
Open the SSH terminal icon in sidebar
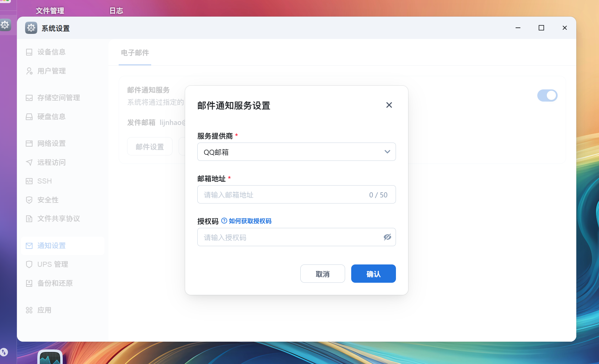(x=30, y=181)
